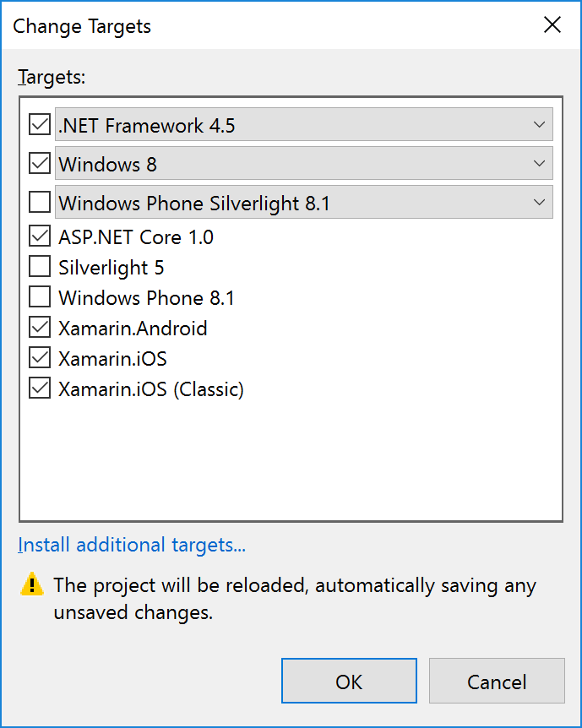Image resolution: width=582 pixels, height=728 pixels.
Task: Uncheck the Xamarin.iOS checkbox
Action: pos(40,358)
